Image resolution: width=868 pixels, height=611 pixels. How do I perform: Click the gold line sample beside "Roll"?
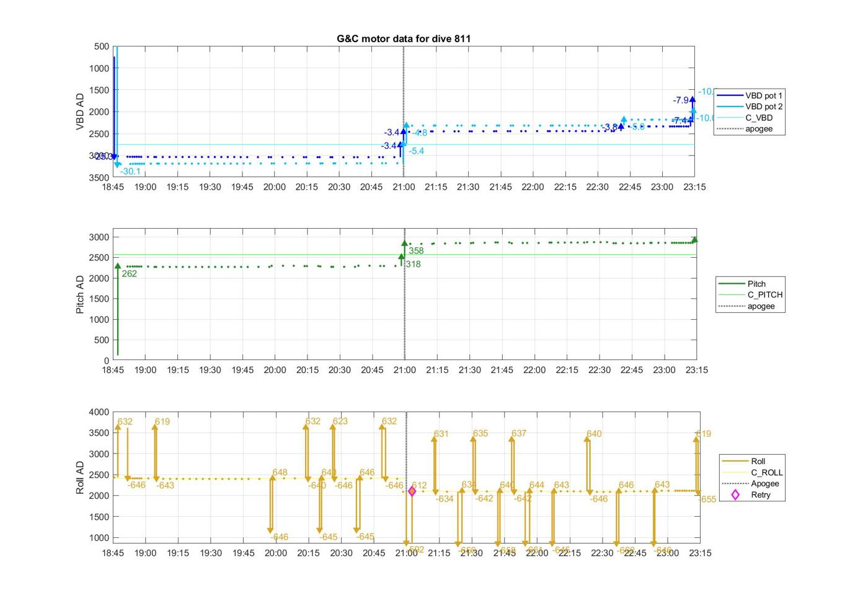[735, 461]
